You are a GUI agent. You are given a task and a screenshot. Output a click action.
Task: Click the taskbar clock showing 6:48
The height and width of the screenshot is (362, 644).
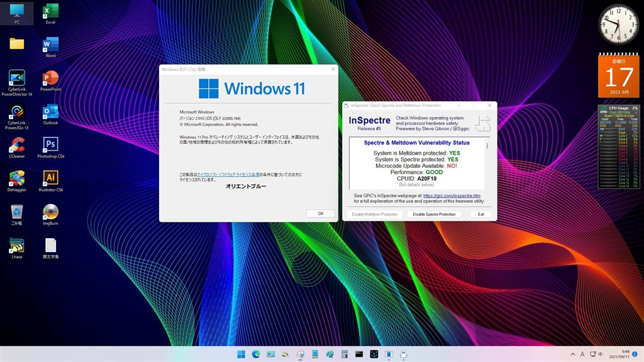click(619, 354)
